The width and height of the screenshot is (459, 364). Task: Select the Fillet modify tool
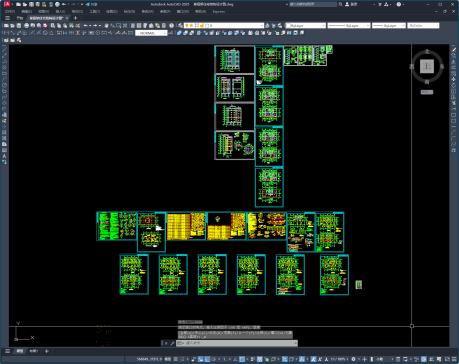coord(454,138)
